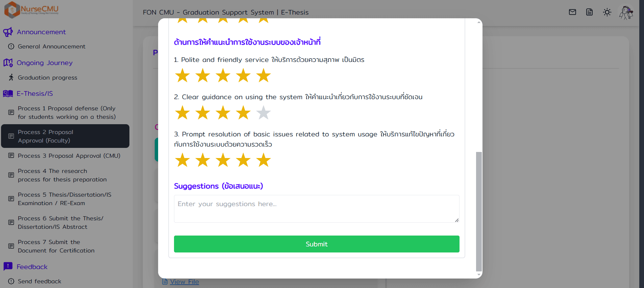Click the mail envelope icon in header

[x=572, y=12]
